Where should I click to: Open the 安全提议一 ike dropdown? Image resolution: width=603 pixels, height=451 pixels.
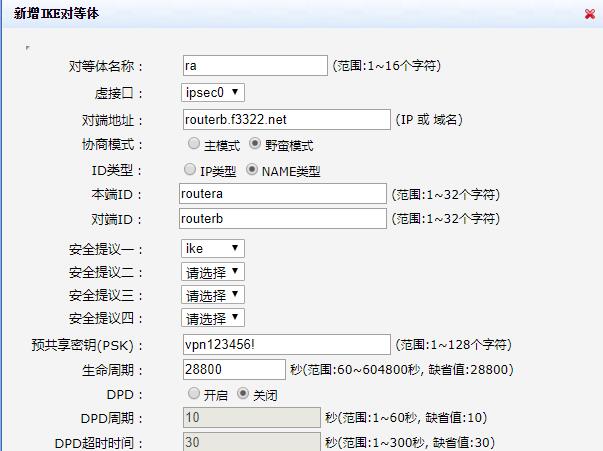[213, 247]
